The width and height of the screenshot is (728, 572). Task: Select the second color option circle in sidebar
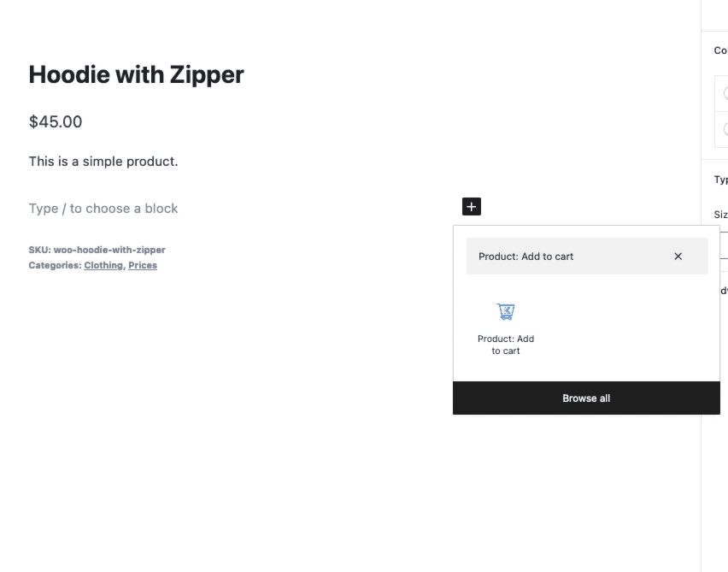pyautogui.click(x=725, y=129)
